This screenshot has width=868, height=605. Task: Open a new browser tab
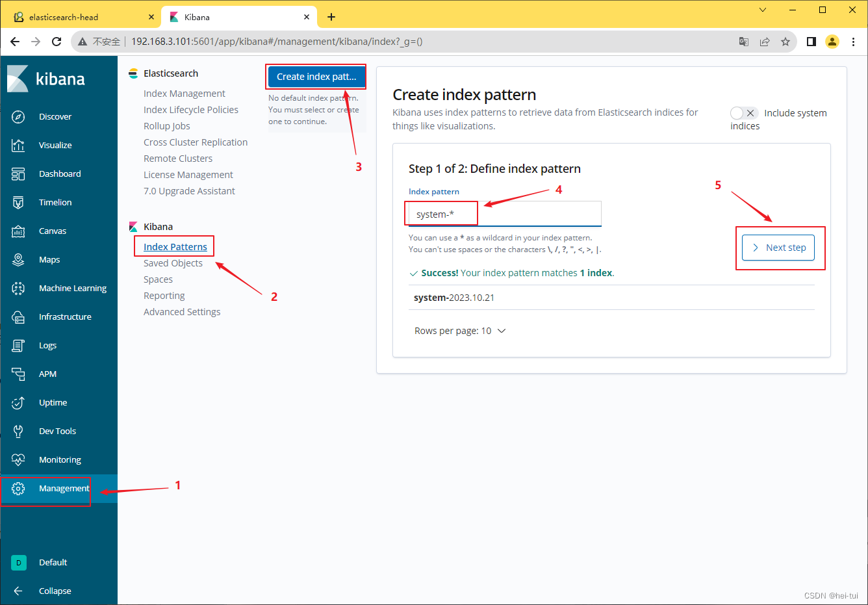(331, 17)
